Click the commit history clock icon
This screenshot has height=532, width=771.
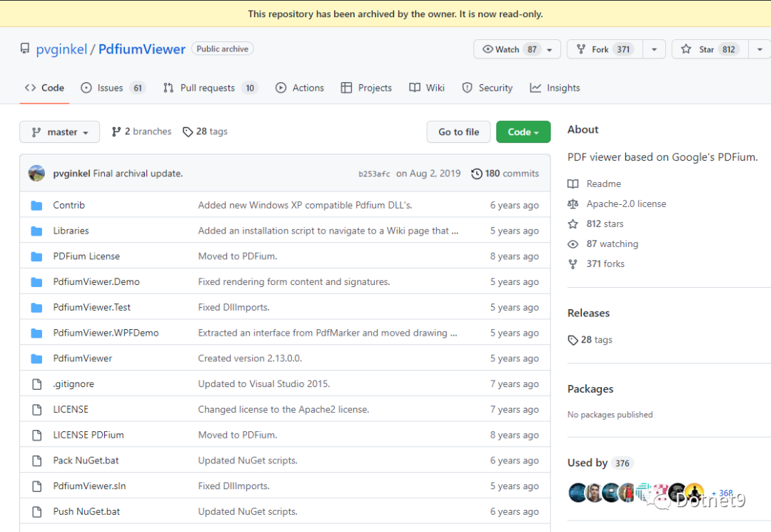[x=476, y=174]
